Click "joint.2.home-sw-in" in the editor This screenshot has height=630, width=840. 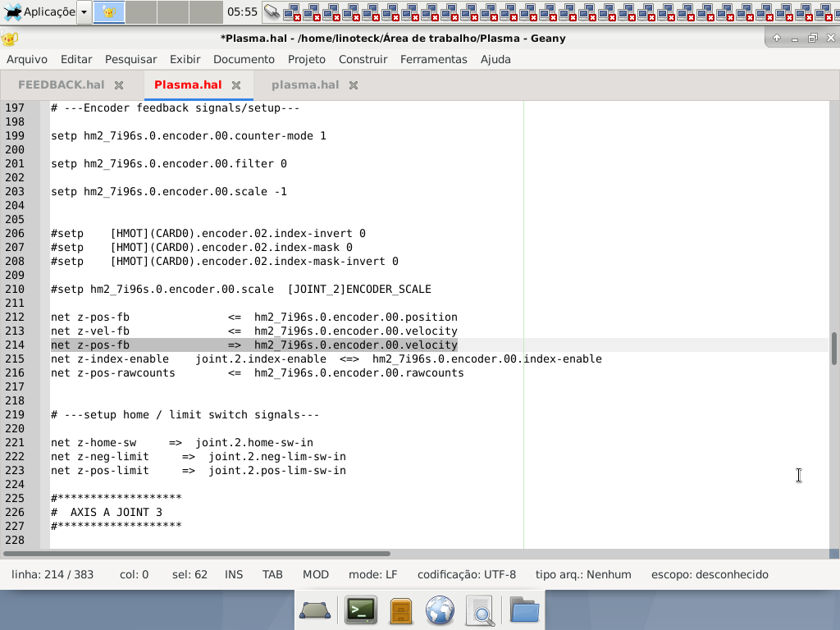pyautogui.click(x=254, y=442)
